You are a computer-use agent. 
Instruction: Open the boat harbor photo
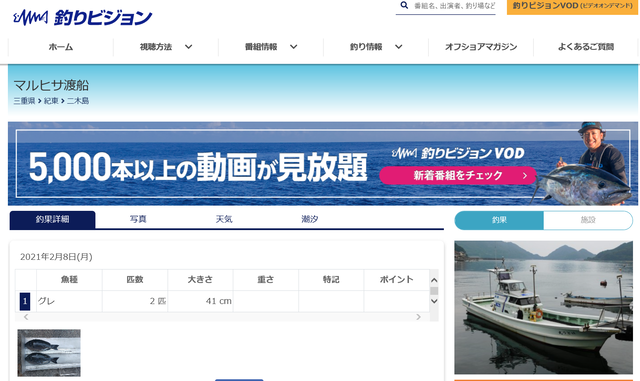[544, 307]
